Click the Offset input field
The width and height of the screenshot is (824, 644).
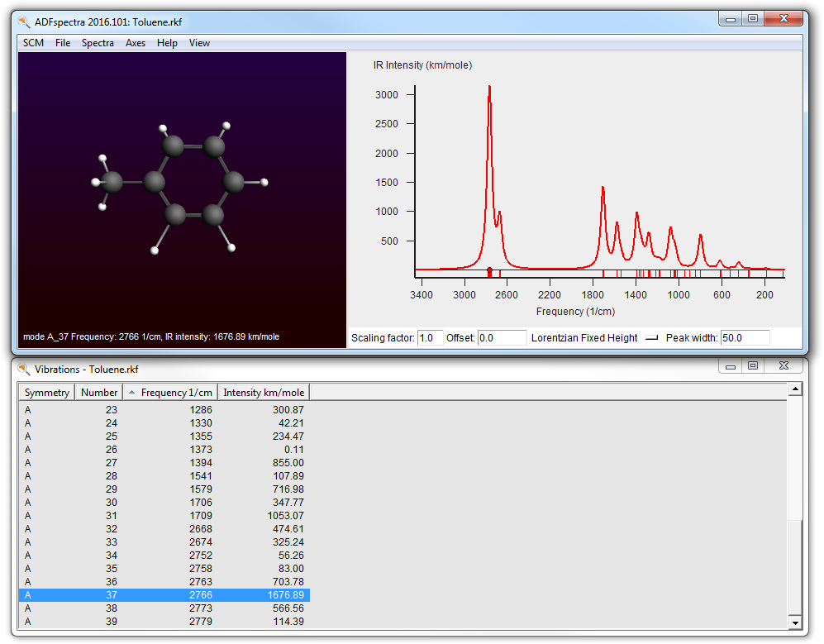(x=502, y=338)
